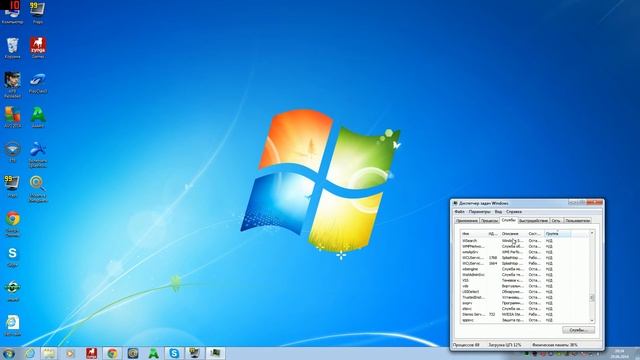Open the @ Mail agent taskbar icon

click(133, 353)
